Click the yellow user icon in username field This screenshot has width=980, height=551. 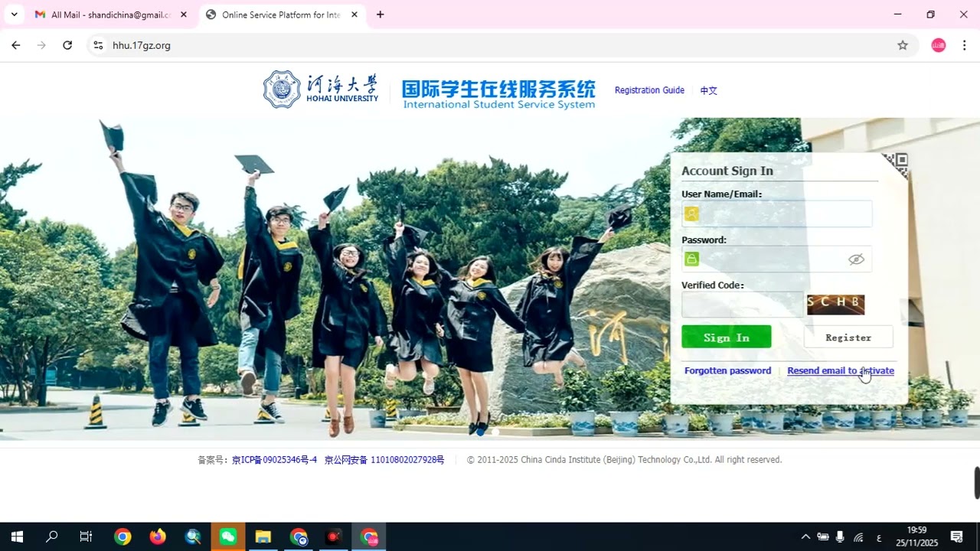[691, 214]
